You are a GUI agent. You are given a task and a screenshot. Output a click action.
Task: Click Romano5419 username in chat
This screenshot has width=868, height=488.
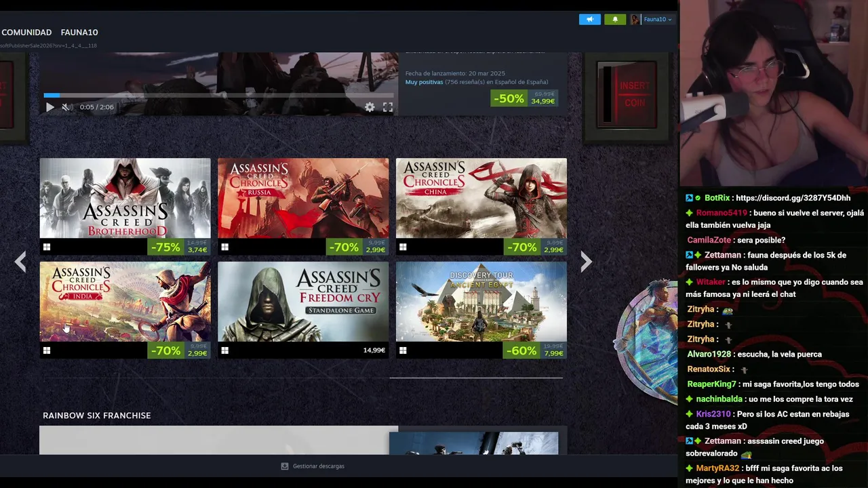pos(722,213)
